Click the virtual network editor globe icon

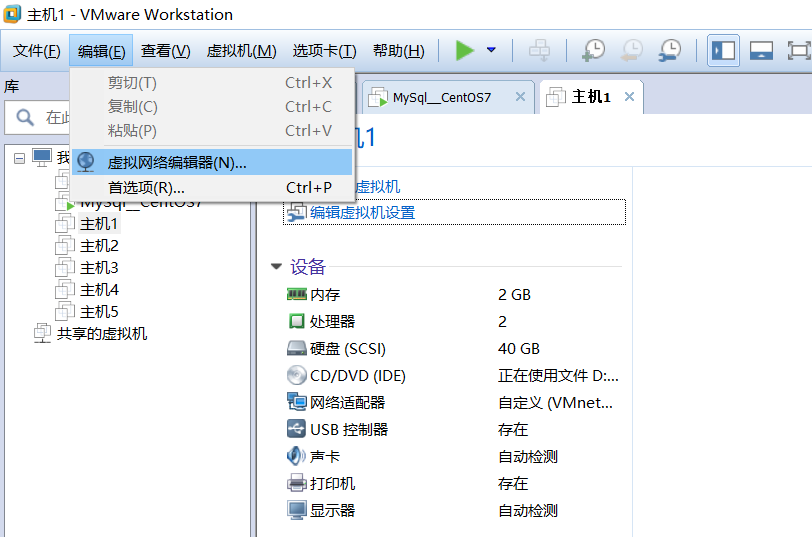[x=85, y=162]
